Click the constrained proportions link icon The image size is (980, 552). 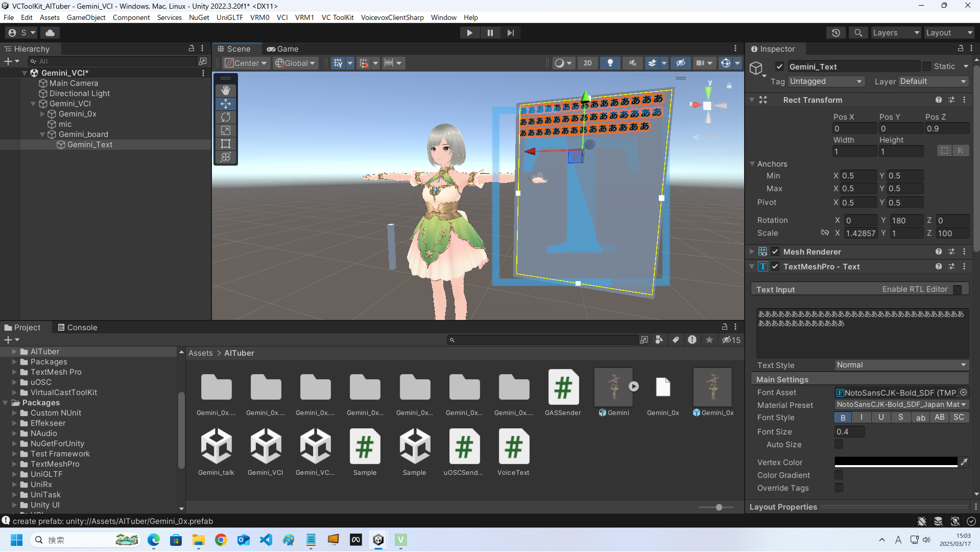point(825,233)
